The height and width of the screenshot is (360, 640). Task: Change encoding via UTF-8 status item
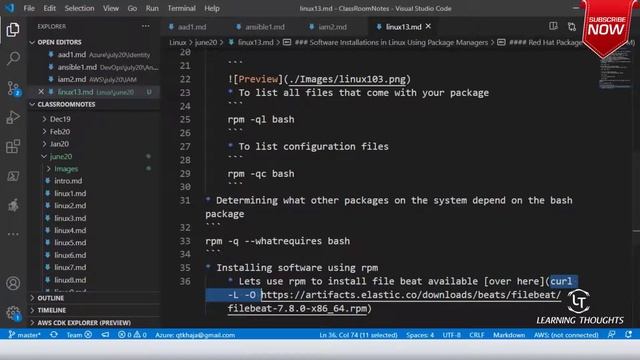(451, 335)
